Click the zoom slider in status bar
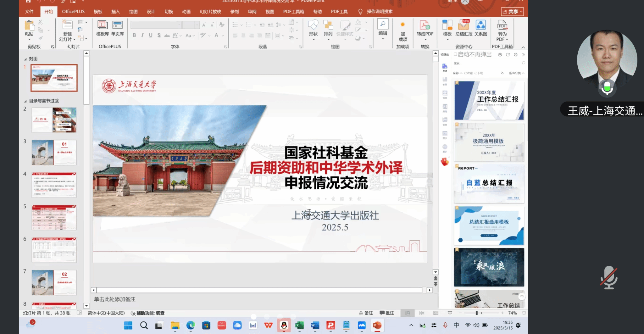The height and width of the screenshot is (334, 644). [x=477, y=313]
